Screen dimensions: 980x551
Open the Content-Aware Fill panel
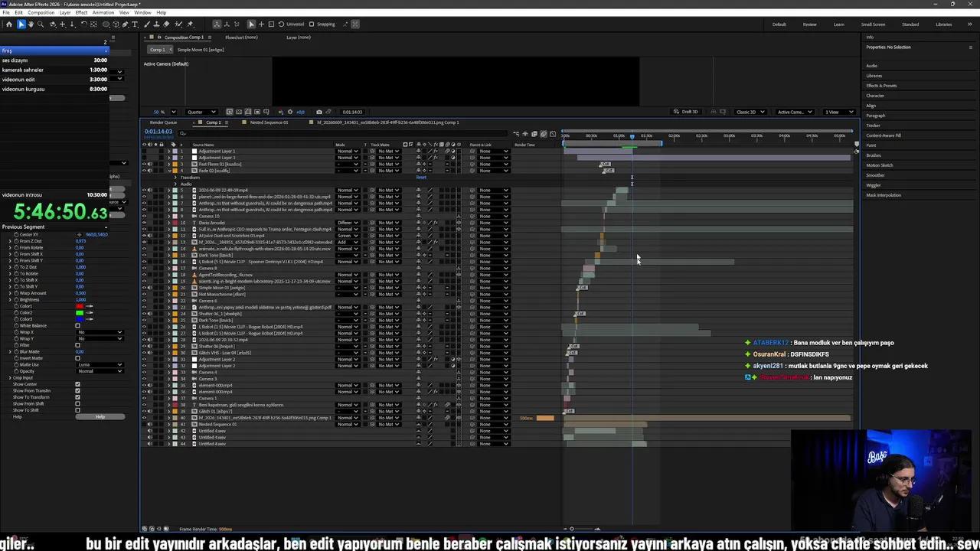click(x=884, y=135)
